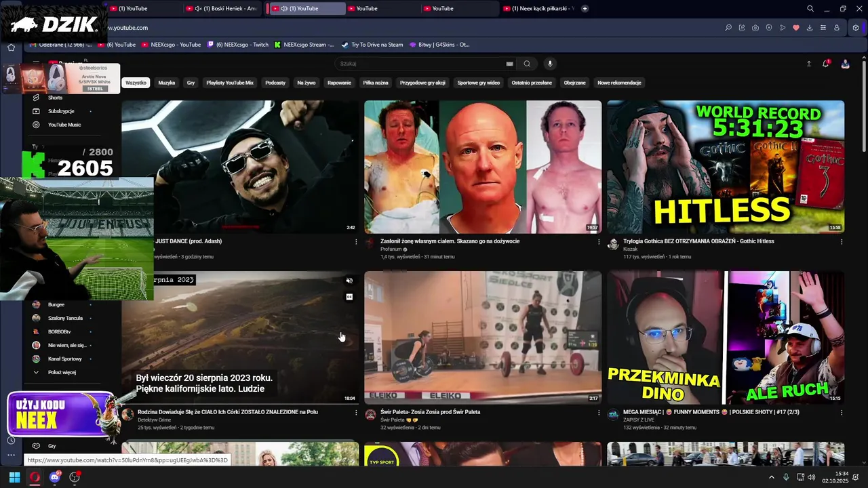Open the on-screen keyboard icon in search box

click(509, 64)
